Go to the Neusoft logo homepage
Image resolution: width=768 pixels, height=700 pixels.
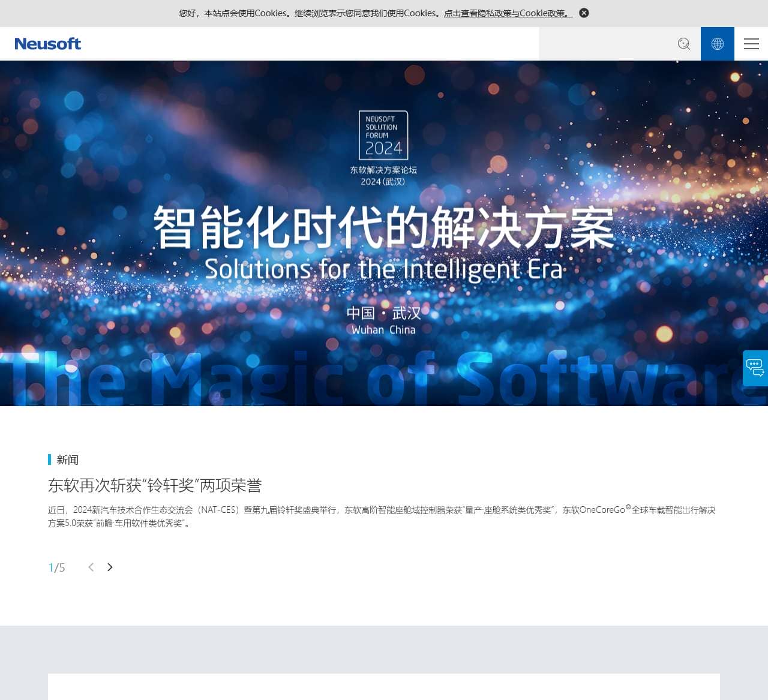tap(47, 44)
